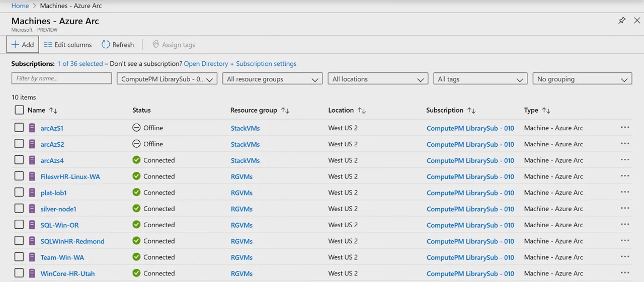Expand the All resource groups dropdown
The width and height of the screenshot is (644, 282).
coord(272,79)
